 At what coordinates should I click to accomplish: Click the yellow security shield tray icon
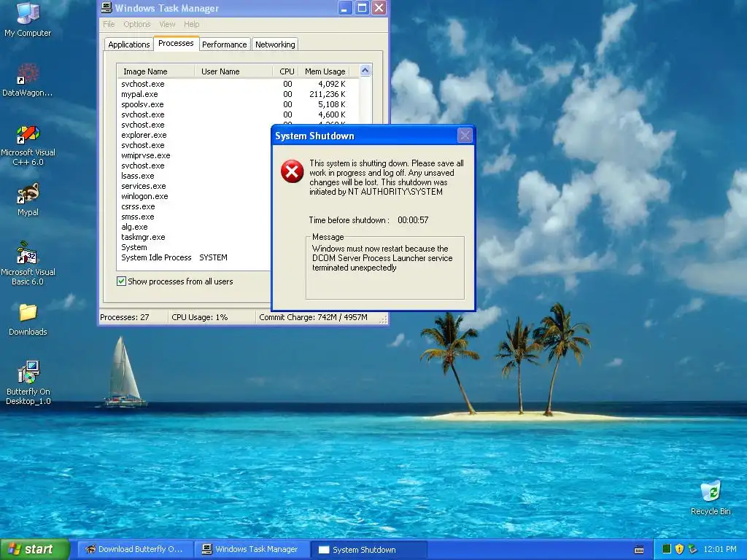pyautogui.click(x=679, y=549)
